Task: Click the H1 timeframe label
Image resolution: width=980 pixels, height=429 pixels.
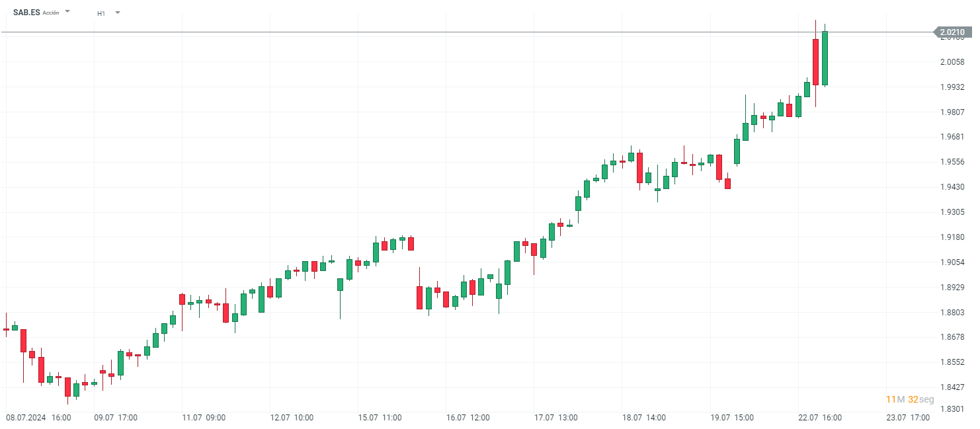Action: tap(101, 13)
